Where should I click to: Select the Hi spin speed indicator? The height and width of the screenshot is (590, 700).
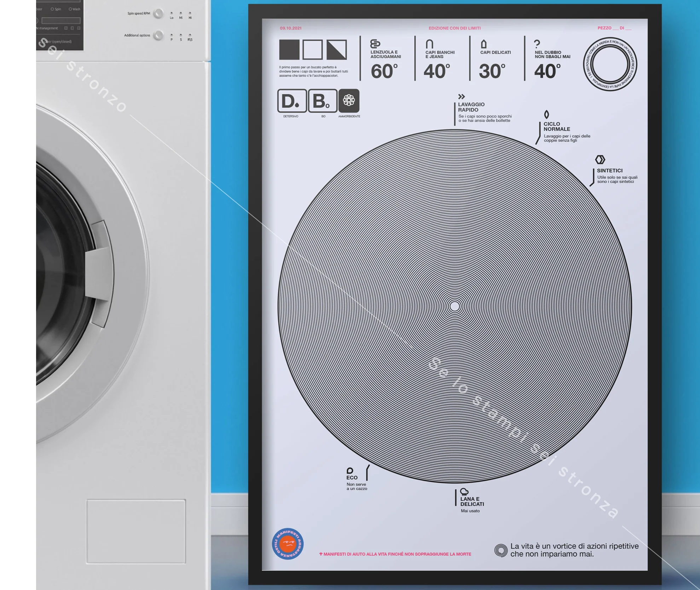(190, 13)
